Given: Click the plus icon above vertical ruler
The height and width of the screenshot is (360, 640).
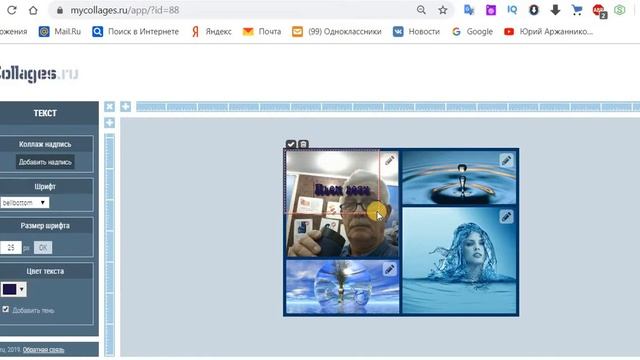Looking at the screenshot, I should tap(109, 122).
